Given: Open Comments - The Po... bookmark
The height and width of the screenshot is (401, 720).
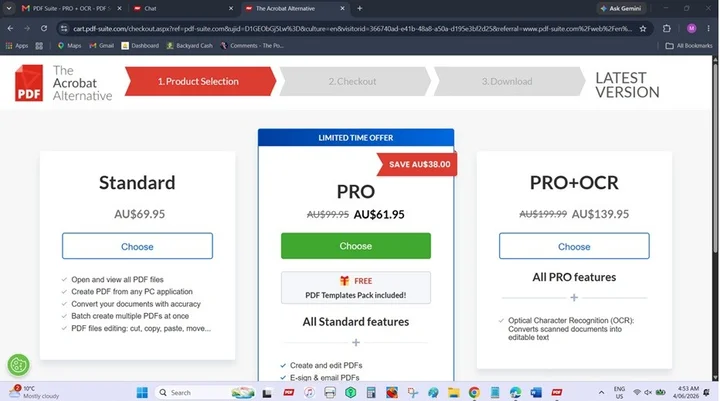Looking at the screenshot, I should coord(252,45).
